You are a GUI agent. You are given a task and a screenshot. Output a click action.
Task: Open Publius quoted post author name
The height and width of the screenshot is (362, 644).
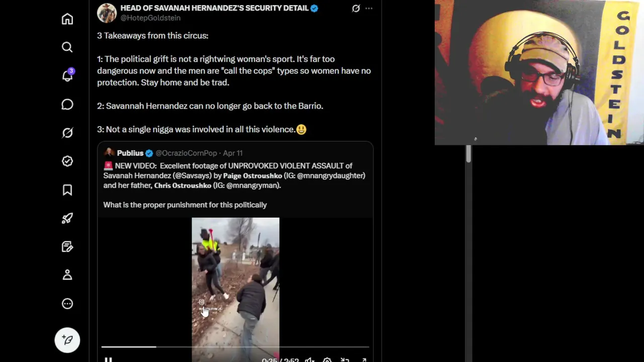pos(130,153)
